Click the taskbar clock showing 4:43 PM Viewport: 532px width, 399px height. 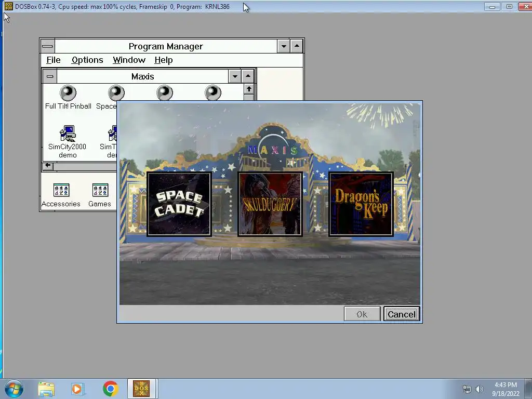506,389
